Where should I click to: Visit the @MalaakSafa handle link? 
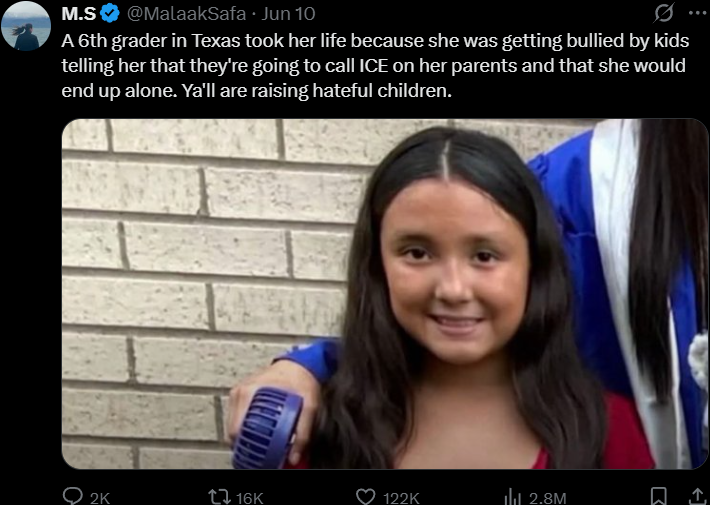coord(186,14)
